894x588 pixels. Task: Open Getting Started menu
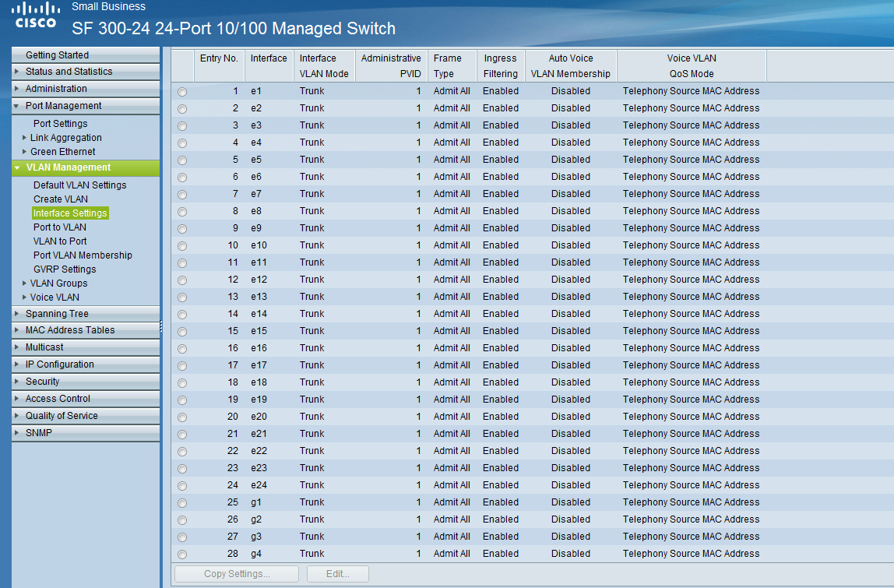86,55
